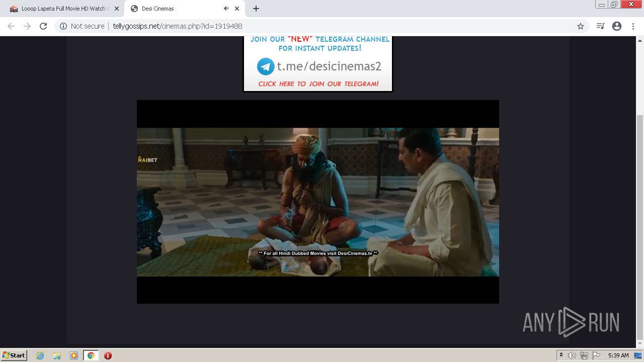Open the Action Center flag icon
Image resolution: width=644 pixels, height=362 pixels.
tap(596, 355)
